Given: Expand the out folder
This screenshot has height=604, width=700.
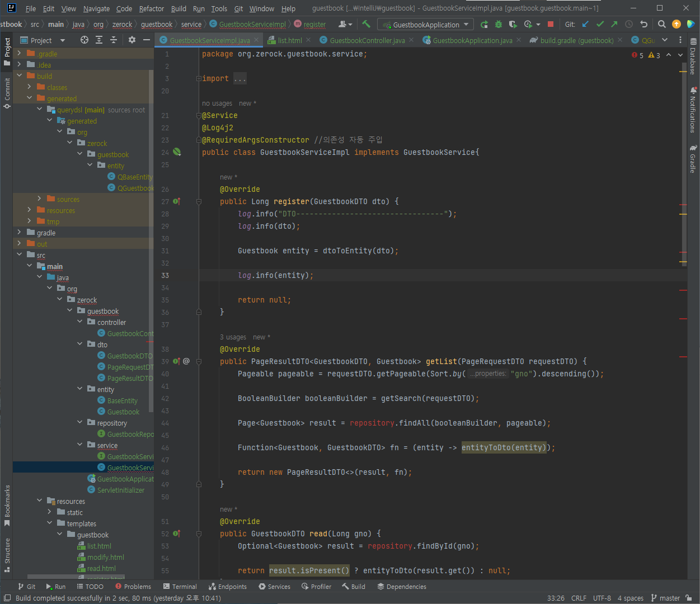Looking at the screenshot, I should tap(19, 243).
